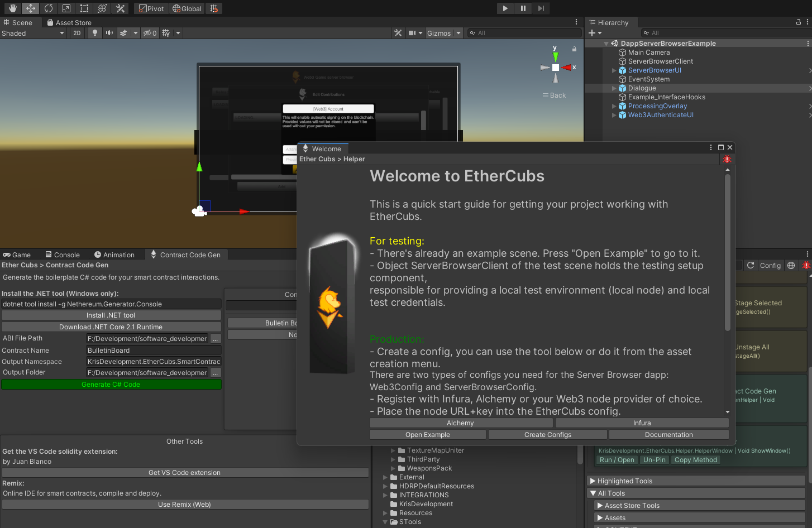Image resolution: width=812 pixels, height=528 pixels.
Task: Toggle scene lighting bulb icon
Action: tap(95, 33)
